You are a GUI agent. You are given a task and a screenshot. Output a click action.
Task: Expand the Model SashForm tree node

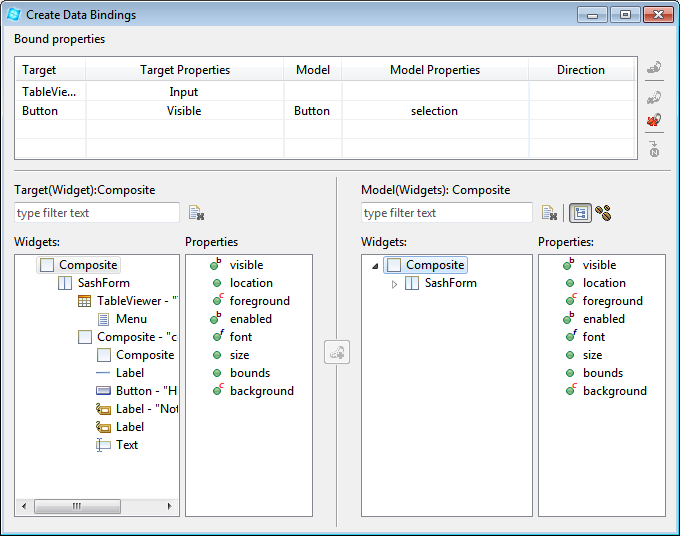(x=394, y=284)
